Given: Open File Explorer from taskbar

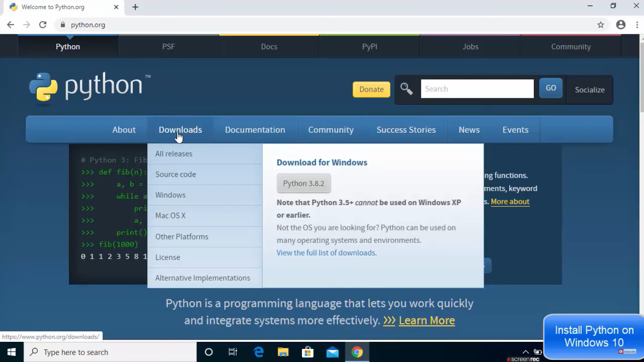Looking at the screenshot, I should tap(283, 352).
